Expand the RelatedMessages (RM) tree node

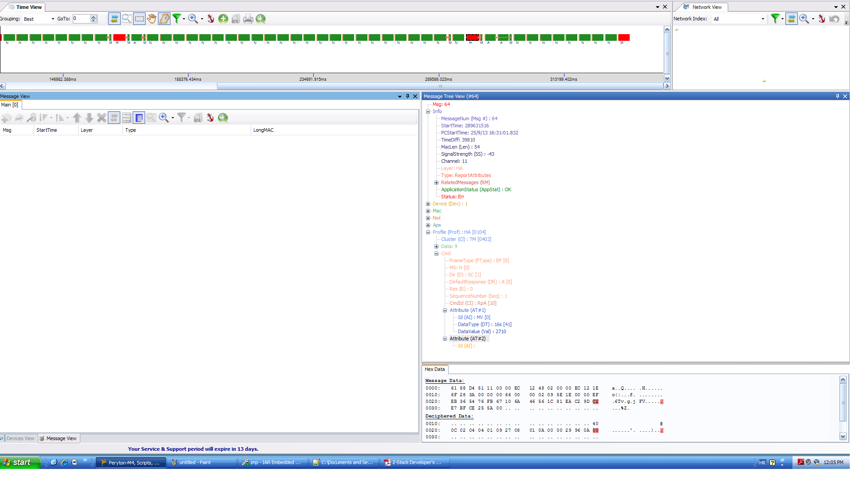tap(437, 182)
